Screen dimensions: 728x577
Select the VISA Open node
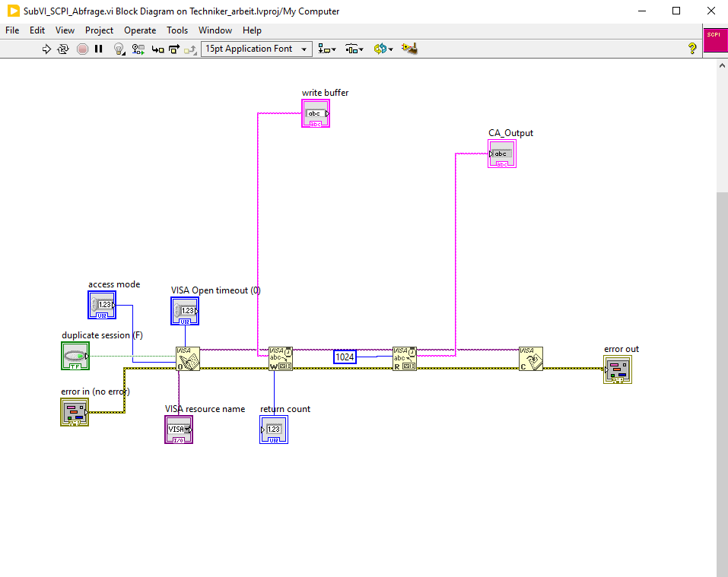tap(188, 359)
